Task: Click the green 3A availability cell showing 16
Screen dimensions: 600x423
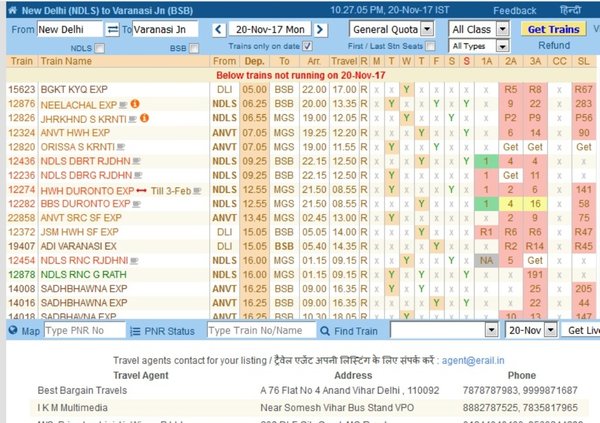Action: 536,203
